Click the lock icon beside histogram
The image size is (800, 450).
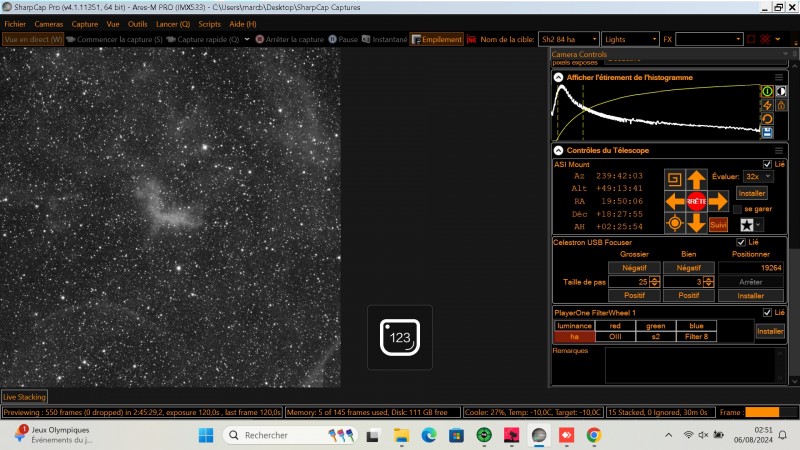pos(781,105)
